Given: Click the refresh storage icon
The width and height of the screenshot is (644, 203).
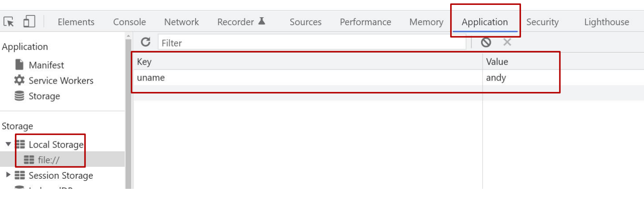Looking at the screenshot, I should coord(146,42).
